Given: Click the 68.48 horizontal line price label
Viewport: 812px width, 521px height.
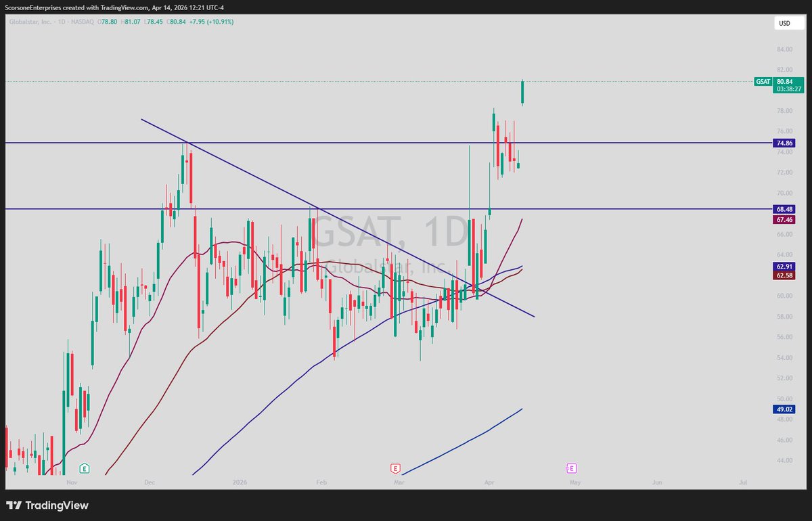Looking at the screenshot, I should tap(785, 209).
